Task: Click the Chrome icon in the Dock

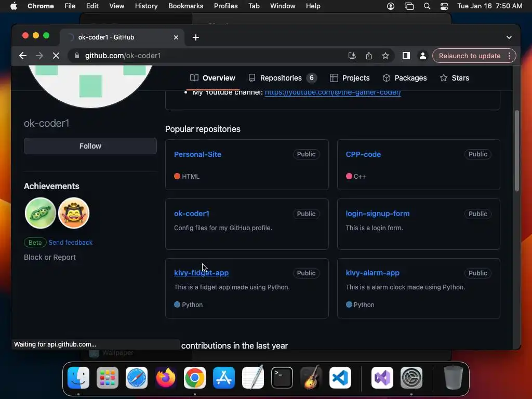Action: tap(195, 378)
